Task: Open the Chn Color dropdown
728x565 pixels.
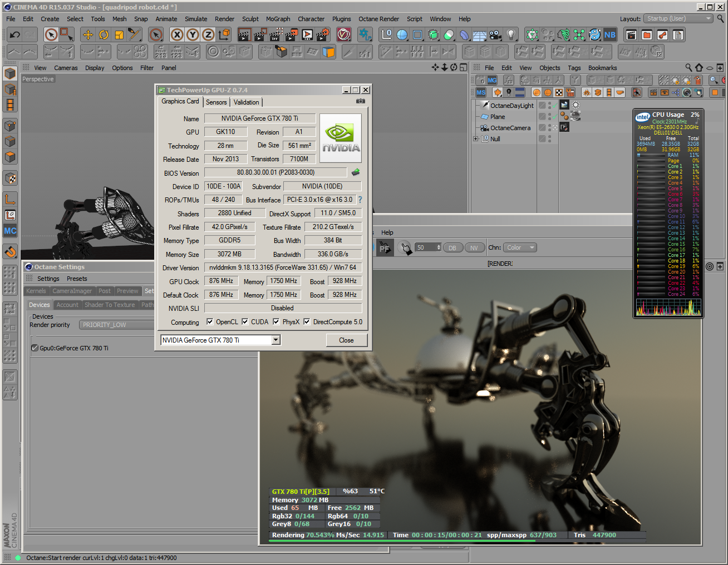Action: [520, 247]
